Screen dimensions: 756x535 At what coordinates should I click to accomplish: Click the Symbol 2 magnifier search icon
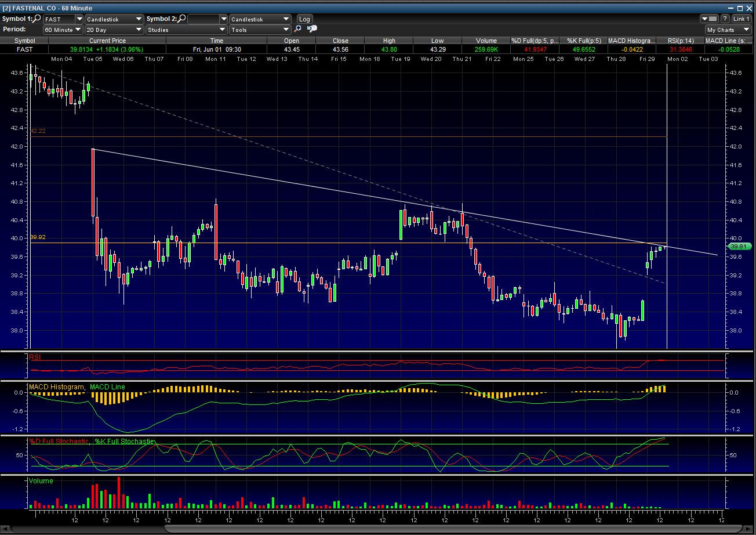[x=182, y=19]
